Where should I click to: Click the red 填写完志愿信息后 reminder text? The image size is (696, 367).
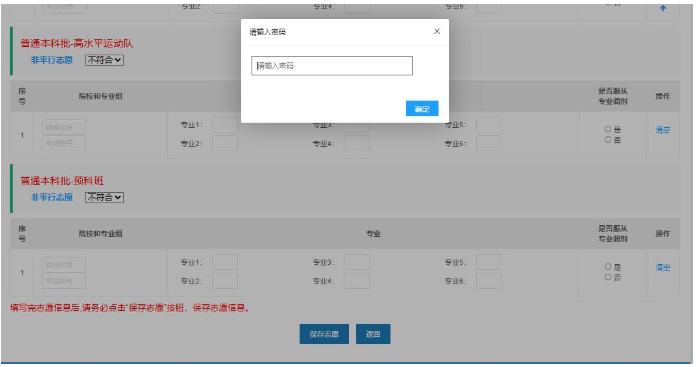pyautogui.click(x=130, y=308)
